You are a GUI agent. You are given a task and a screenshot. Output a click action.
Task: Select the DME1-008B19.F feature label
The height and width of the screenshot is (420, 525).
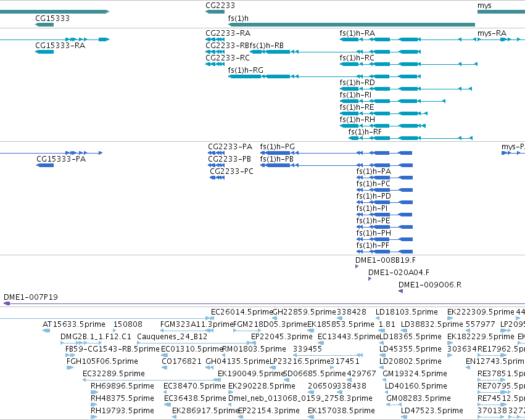(386, 260)
